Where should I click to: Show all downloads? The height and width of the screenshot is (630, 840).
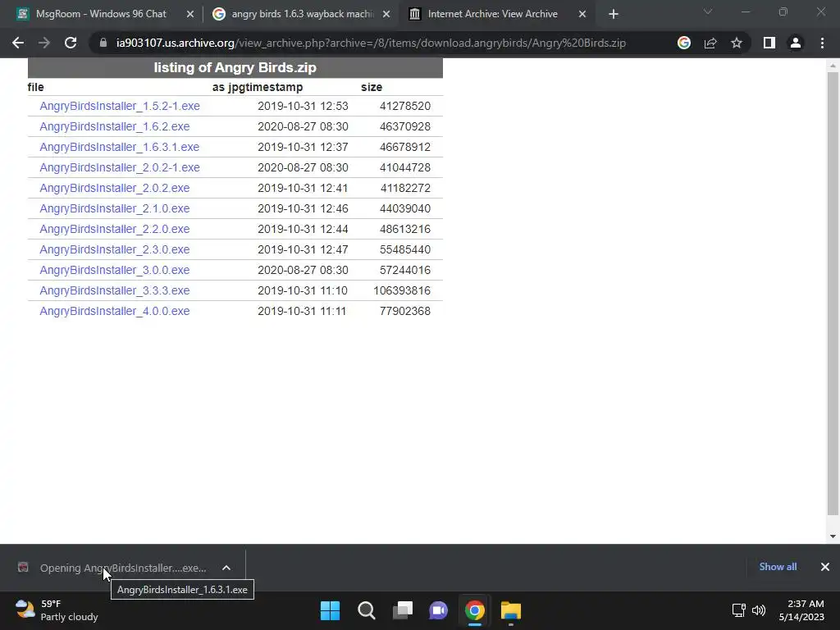tap(778, 567)
